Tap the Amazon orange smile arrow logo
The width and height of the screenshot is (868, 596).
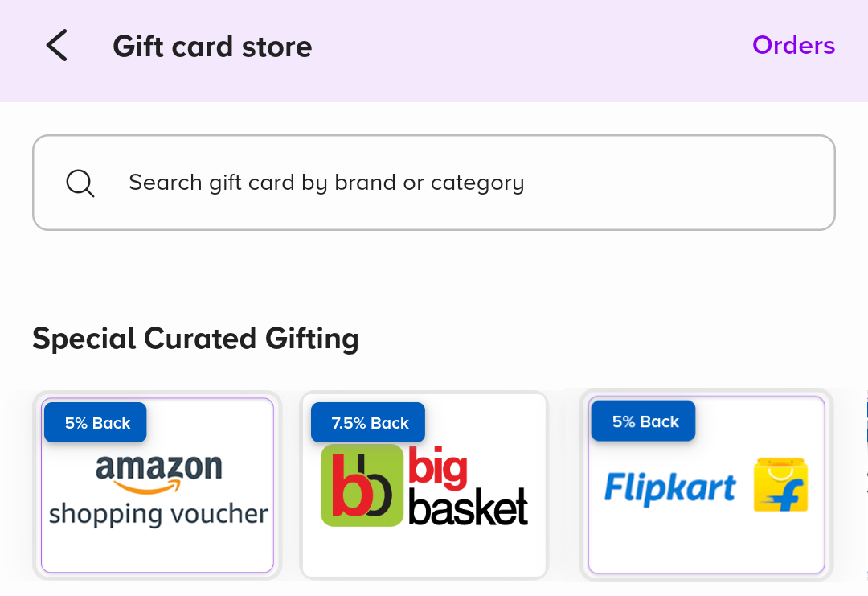coord(159,486)
